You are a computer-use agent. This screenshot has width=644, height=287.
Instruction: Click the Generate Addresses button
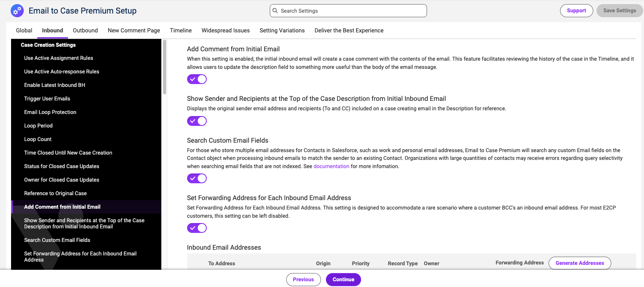pos(580,263)
